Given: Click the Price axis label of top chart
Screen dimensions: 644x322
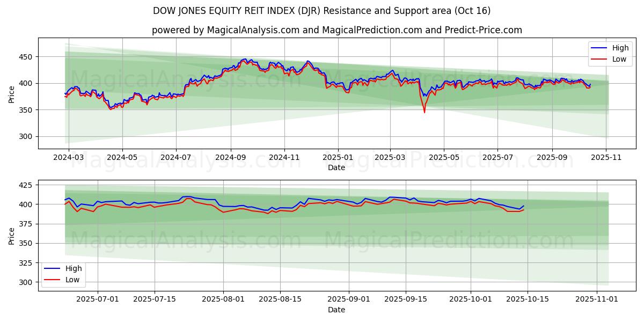Looking at the screenshot, I should (x=12, y=94).
